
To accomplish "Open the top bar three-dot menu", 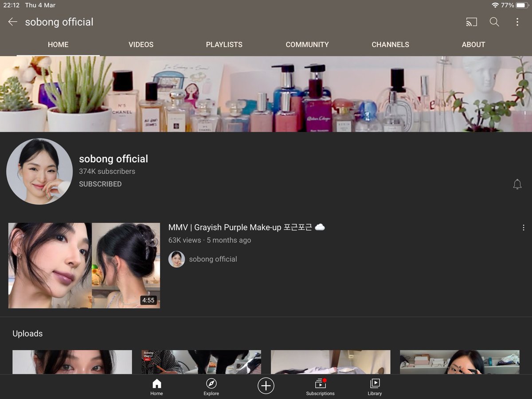I will pos(517,22).
